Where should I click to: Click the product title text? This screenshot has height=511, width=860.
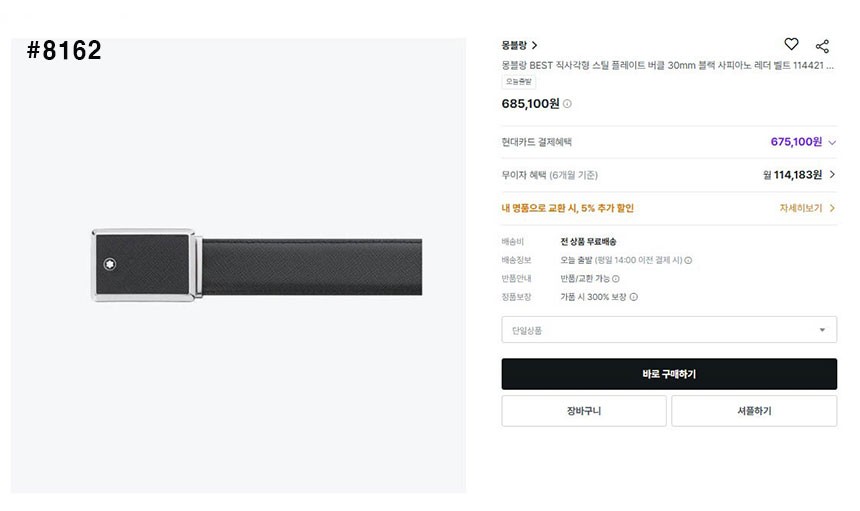point(667,65)
